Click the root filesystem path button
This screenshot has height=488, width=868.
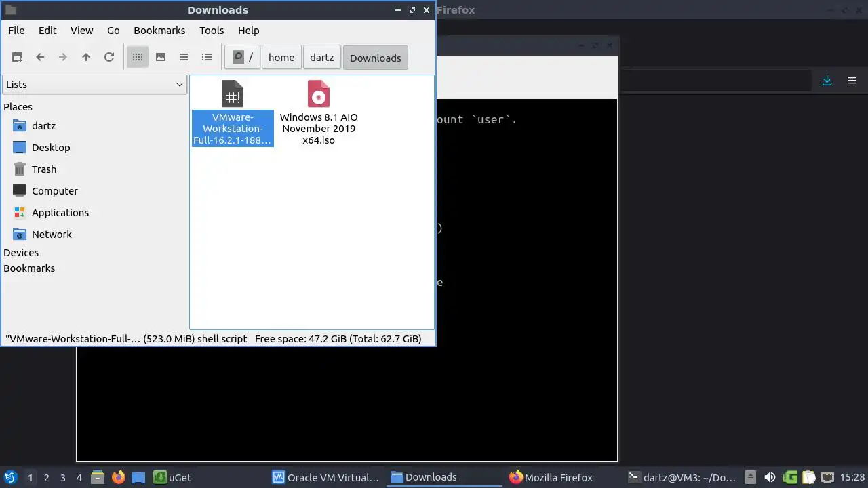click(242, 58)
